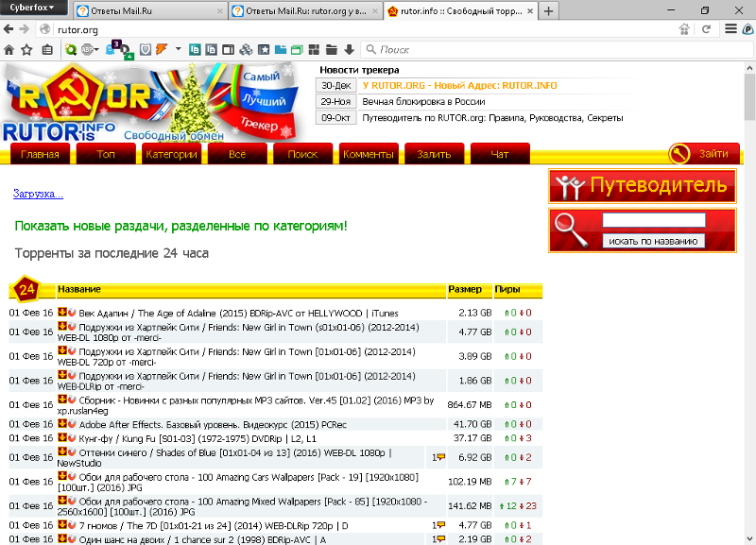
Task: Click the blue folder toolbar icon
Action: pyautogui.click(x=281, y=50)
